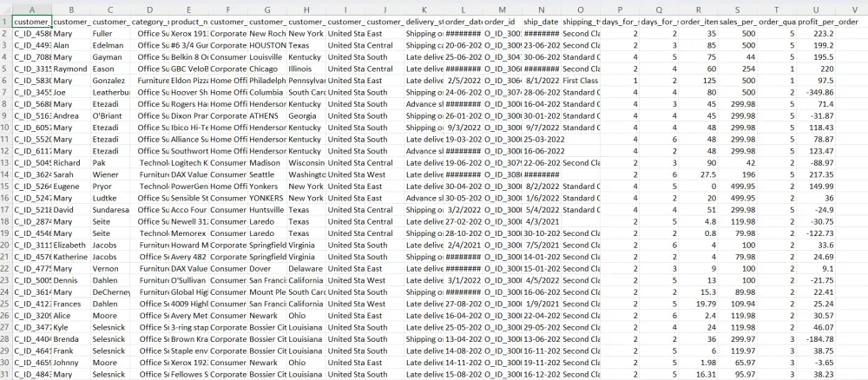The width and height of the screenshot is (868, 380).
Task: Select the Chicago city cell
Action: (x=267, y=69)
